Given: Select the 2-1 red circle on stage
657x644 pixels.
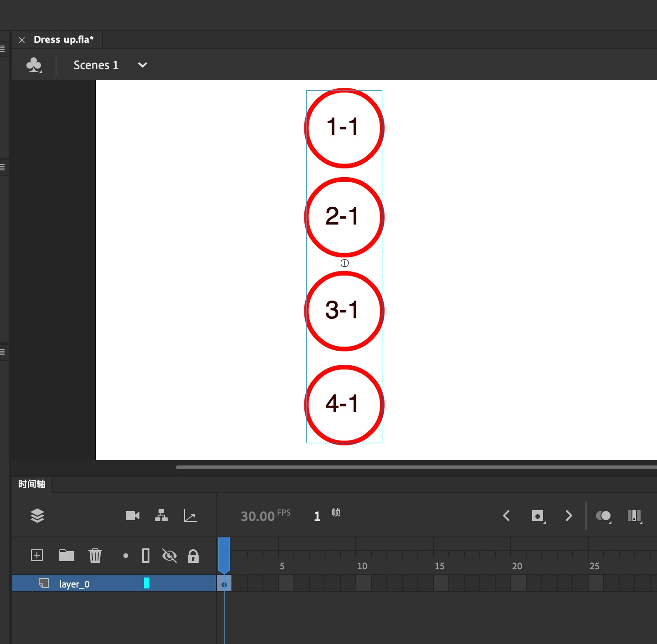Looking at the screenshot, I should pyautogui.click(x=344, y=217).
